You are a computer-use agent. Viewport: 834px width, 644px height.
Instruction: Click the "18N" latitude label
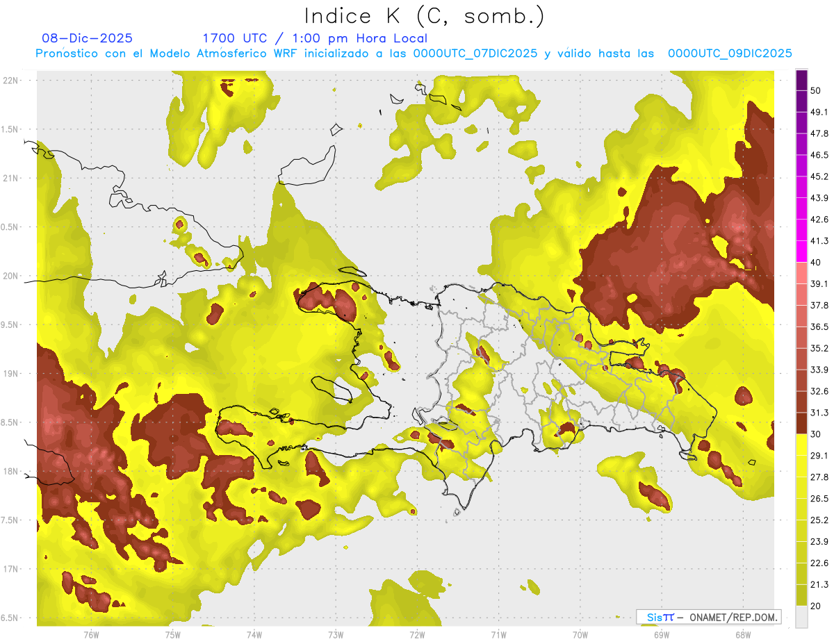pyautogui.click(x=10, y=471)
